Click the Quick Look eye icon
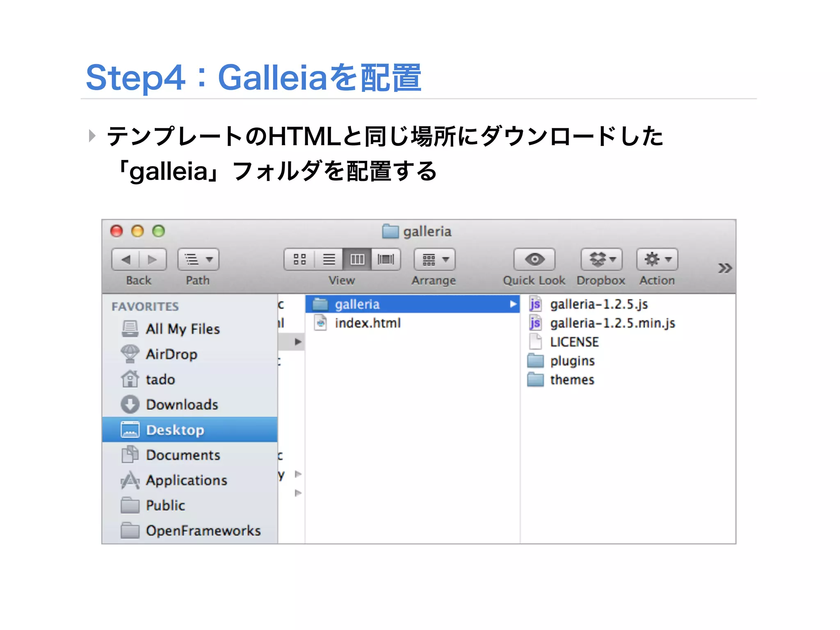This screenshot has height=630, width=840. (x=534, y=259)
